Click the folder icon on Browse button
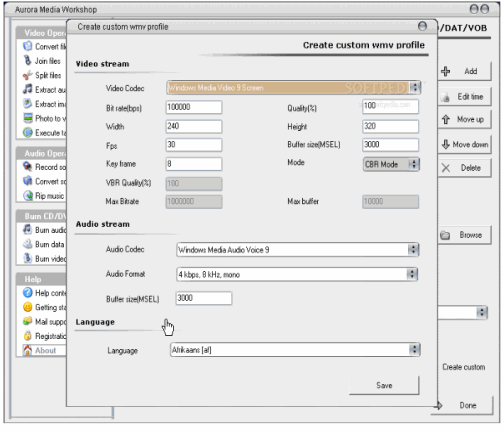The width and height of the screenshot is (503, 433). pos(445,235)
